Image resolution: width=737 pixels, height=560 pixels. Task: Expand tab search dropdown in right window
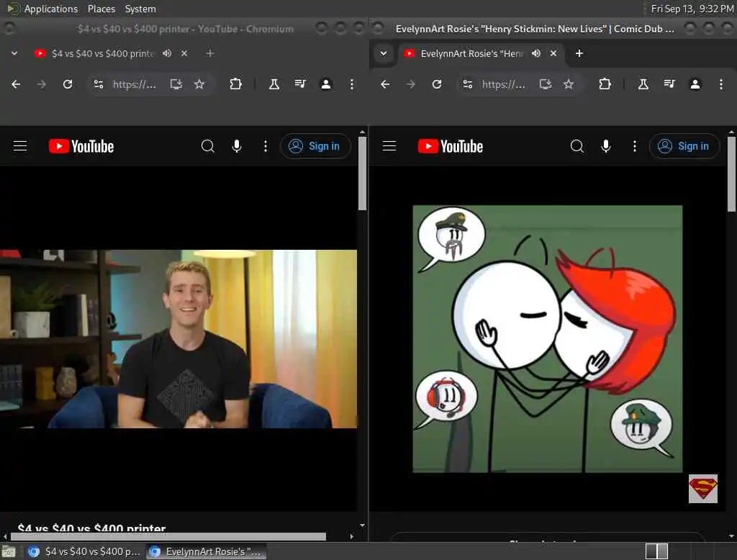tap(384, 53)
